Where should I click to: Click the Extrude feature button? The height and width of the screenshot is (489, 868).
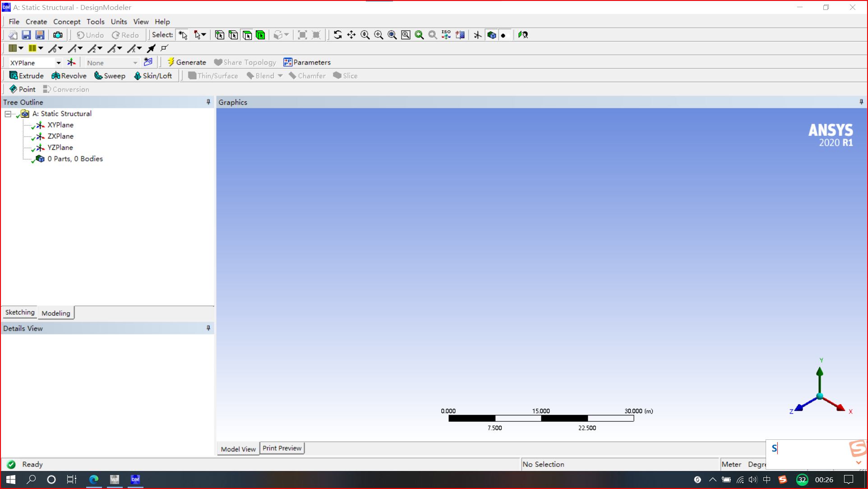pos(27,76)
